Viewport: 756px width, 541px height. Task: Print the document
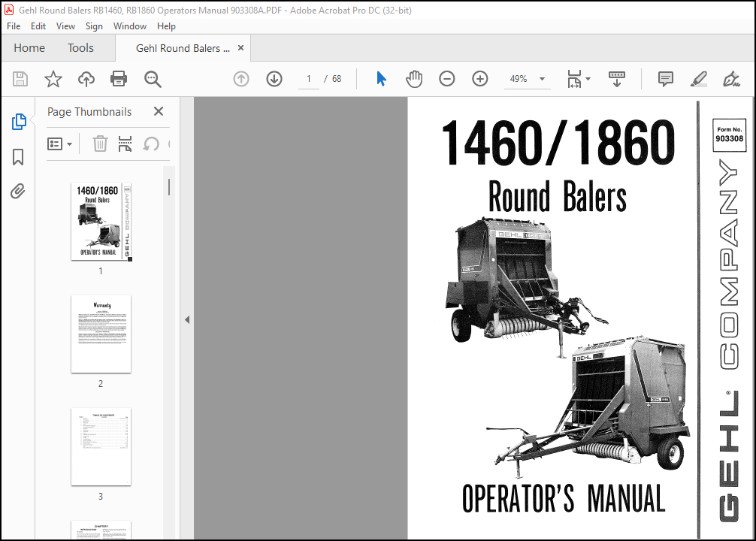[119, 79]
